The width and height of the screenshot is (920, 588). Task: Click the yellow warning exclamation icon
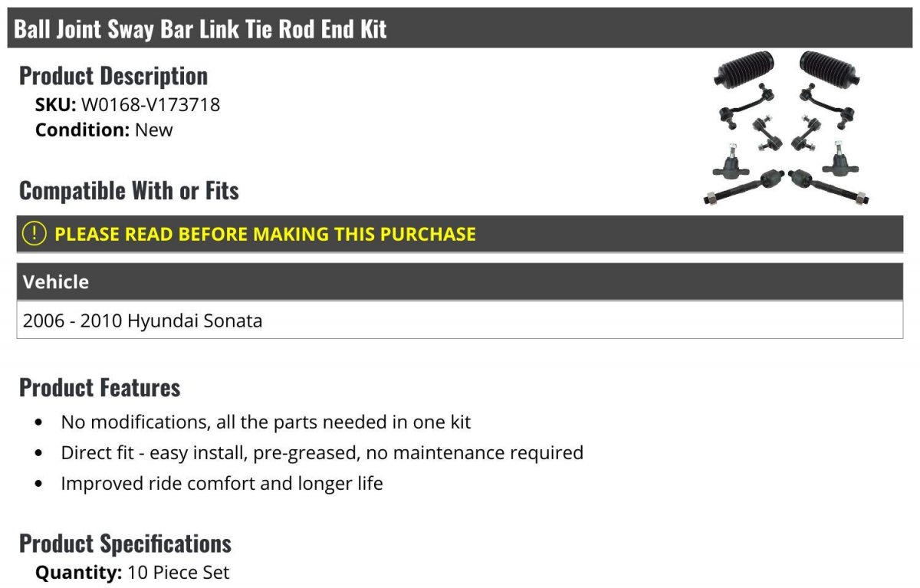click(x=34, y=234)
